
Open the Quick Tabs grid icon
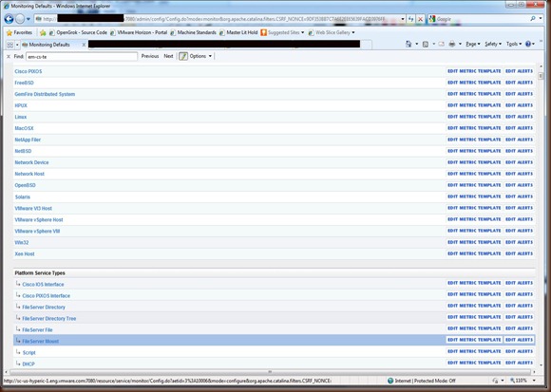(x=9, y=45)
